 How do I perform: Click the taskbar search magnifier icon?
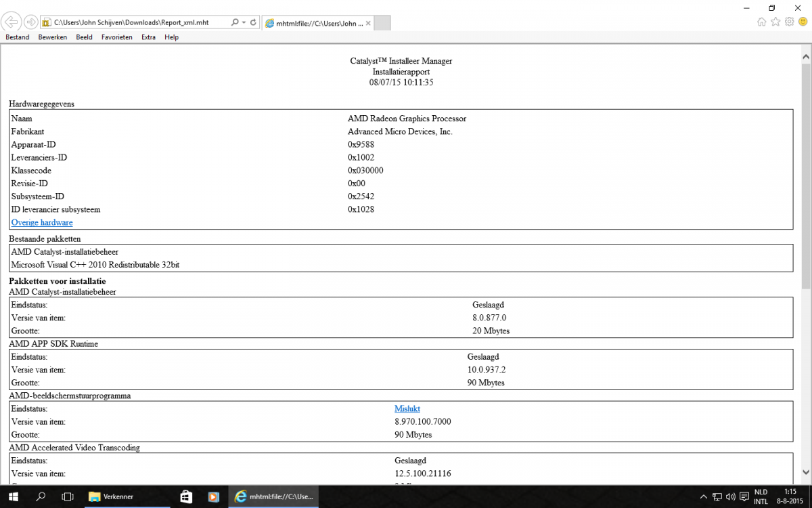click(x=41, y=496)
